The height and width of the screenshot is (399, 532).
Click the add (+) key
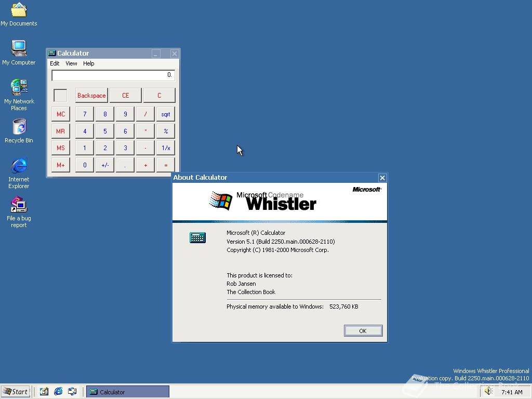point(145,165)
